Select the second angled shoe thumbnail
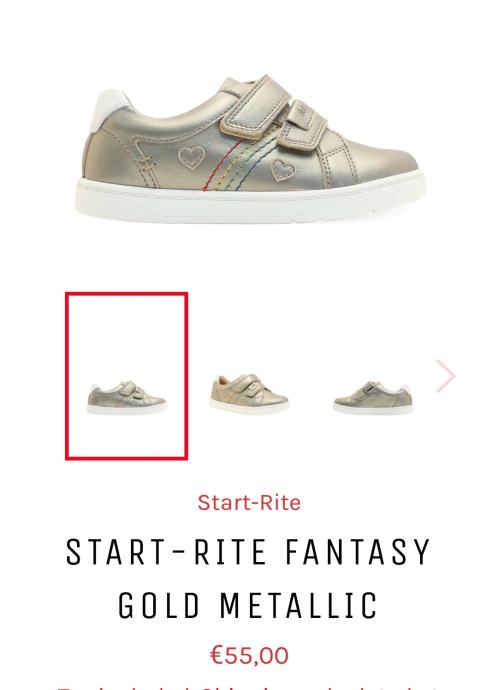The height and width of the screenshot is (690, 498). 249,393
